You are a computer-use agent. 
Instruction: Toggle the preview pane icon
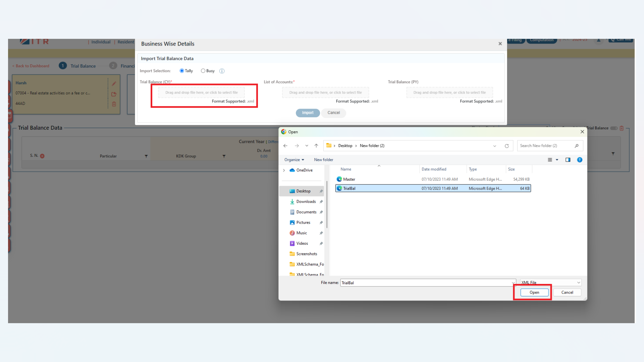[568, 160]
